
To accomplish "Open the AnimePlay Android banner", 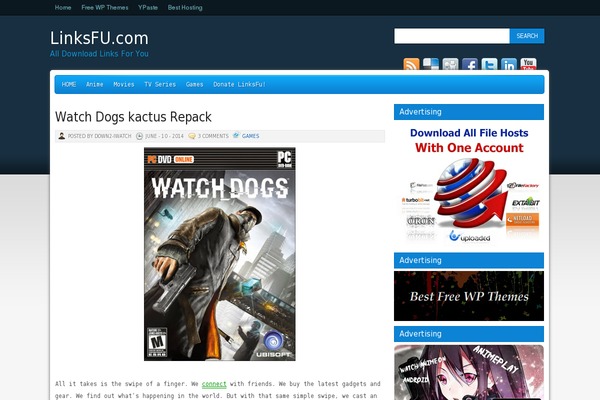I will tap(469, 372).
